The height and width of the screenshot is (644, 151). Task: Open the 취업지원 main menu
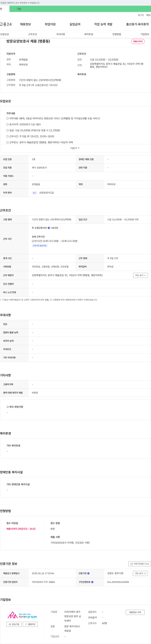[x=50, y=24]
